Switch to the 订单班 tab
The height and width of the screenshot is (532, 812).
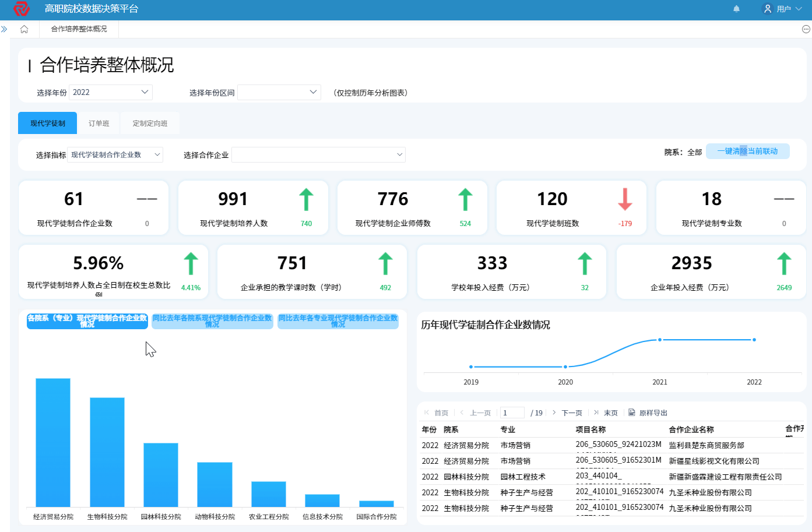click(x=99, y=124)
